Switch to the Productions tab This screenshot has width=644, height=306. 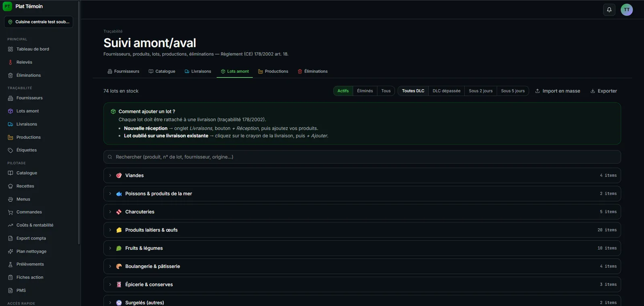pos(273,71)
